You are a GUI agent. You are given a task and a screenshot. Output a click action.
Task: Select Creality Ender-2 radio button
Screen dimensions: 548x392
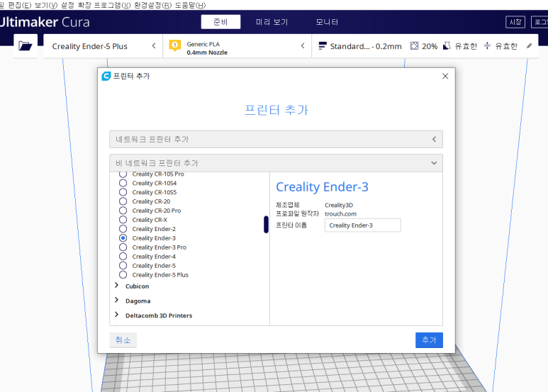[123, 229]
